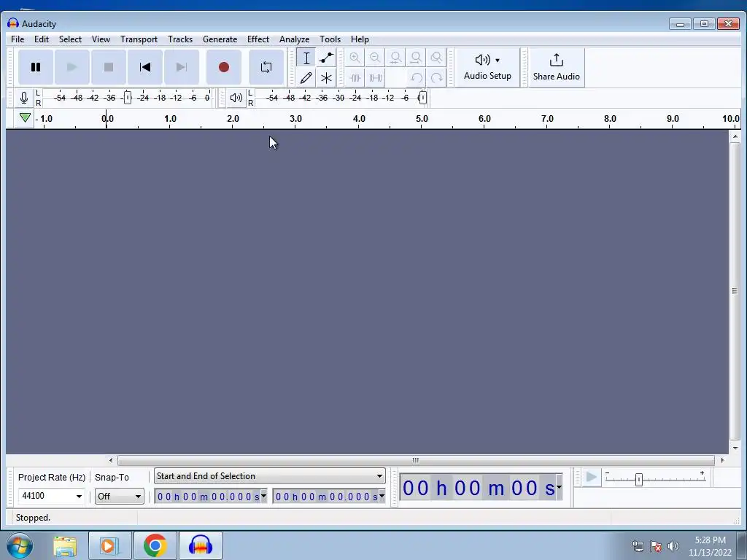
Task: Open the File menu
Action: [18, 39]
